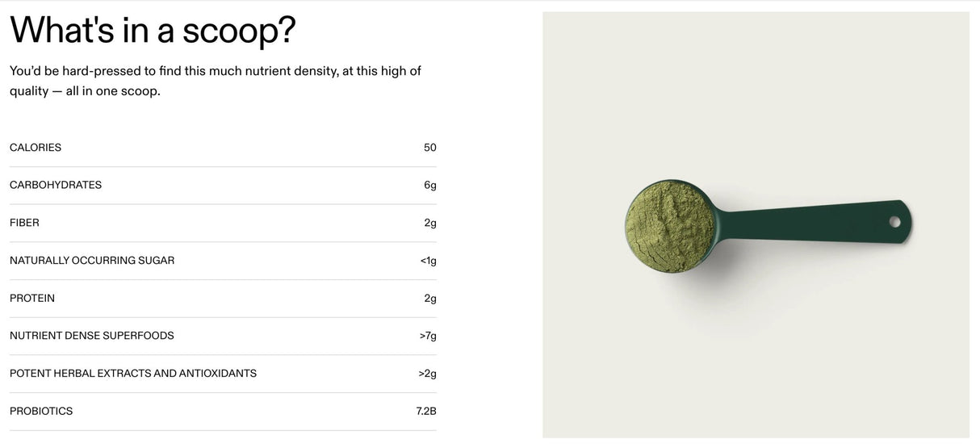This screenshot has width=980, height=448.
Task: Click the nutrient density description paragraph
Action: (x=215, y=81)
